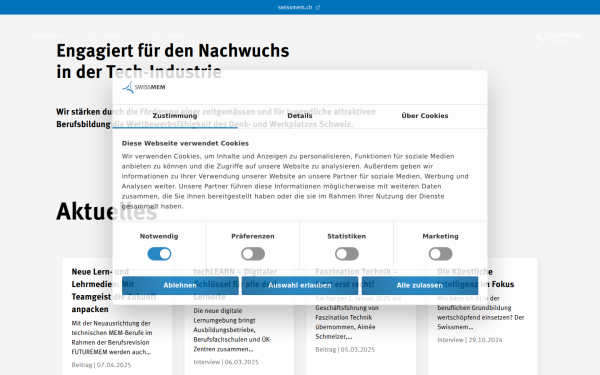The height and width of the screenshot is (375, 600).
Task: Click the Ablehnen button
Action: click(x=180, y=285)
